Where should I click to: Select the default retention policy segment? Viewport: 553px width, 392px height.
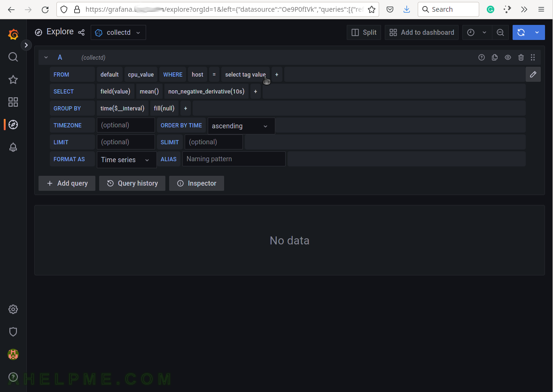(109, 74)
